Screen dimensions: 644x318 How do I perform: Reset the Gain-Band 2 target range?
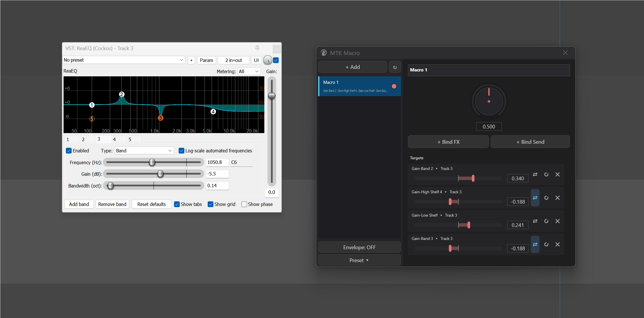pos(546,175)
